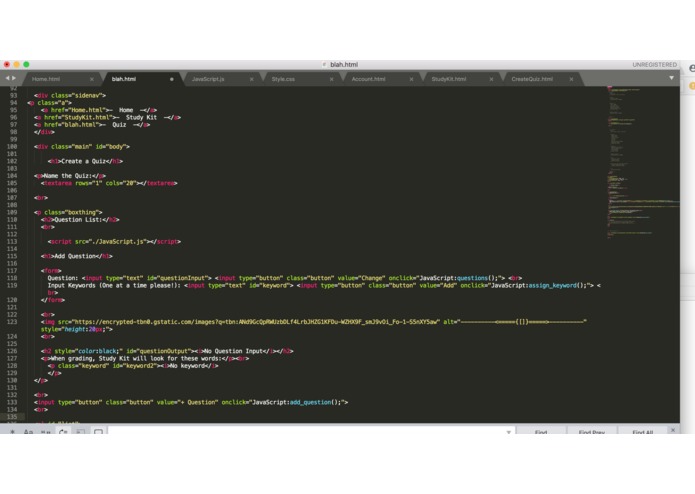Click "sidenav" class string on line 93

pyautogui.click(x=89, y=95)
